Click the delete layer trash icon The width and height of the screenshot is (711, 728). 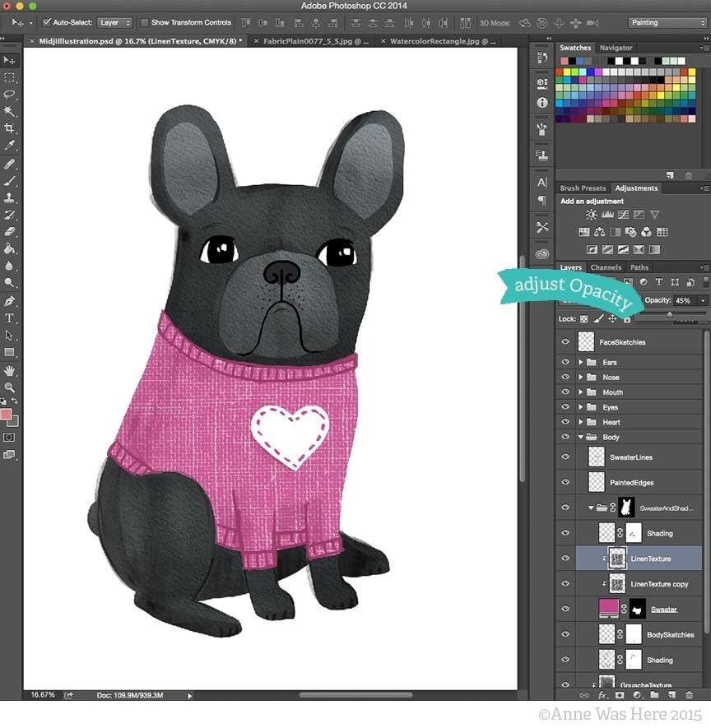coord(688,695)
